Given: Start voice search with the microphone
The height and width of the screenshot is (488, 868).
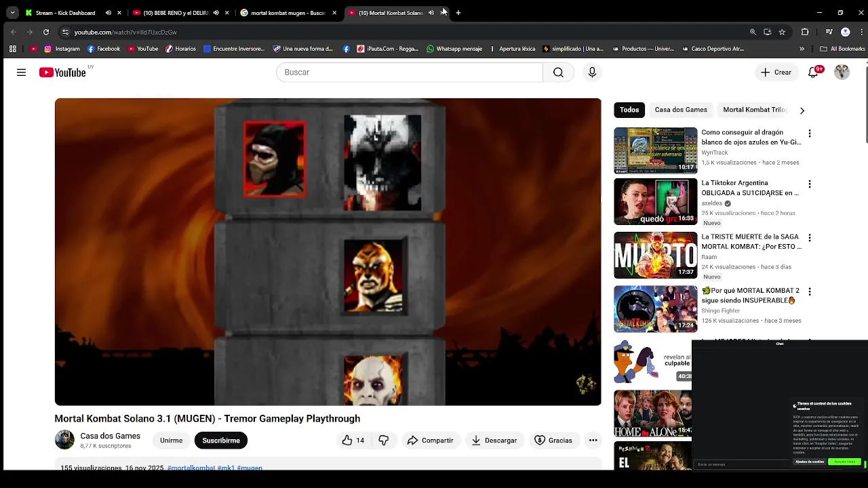Looking at the screenshot, I should [592, 73].
